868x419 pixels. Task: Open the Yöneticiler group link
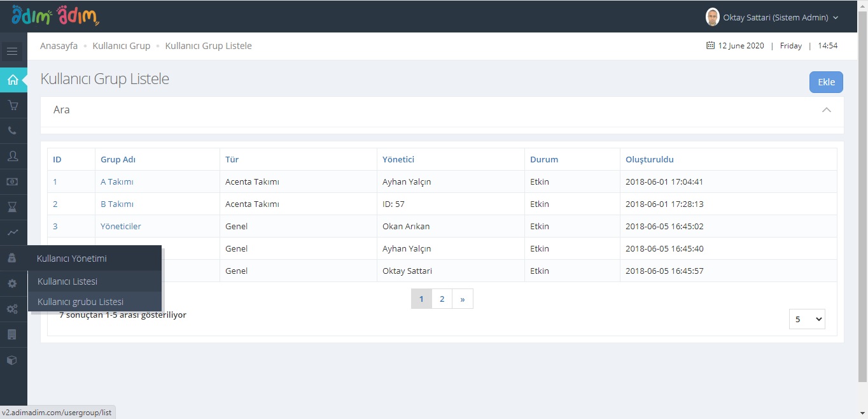pyautogui.click(x=121, y=227)
